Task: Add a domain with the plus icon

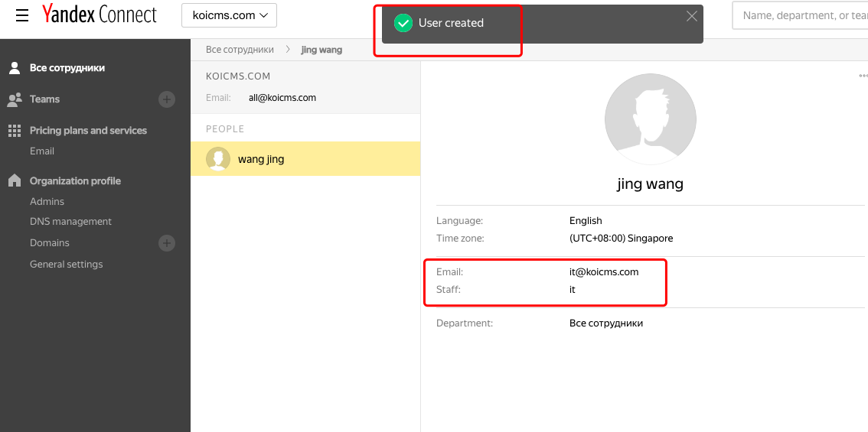Action: [x=167, y=243]
